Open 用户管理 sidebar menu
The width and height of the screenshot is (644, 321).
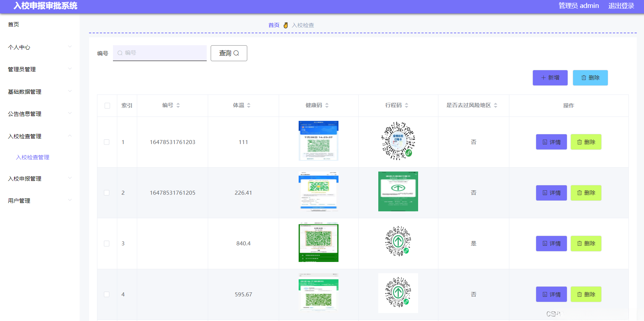tap(40, 201)
